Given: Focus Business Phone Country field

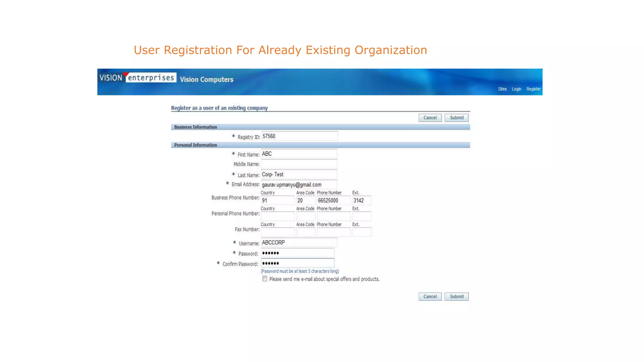Looking at the screenshot, I should click(x=278, y=200).
